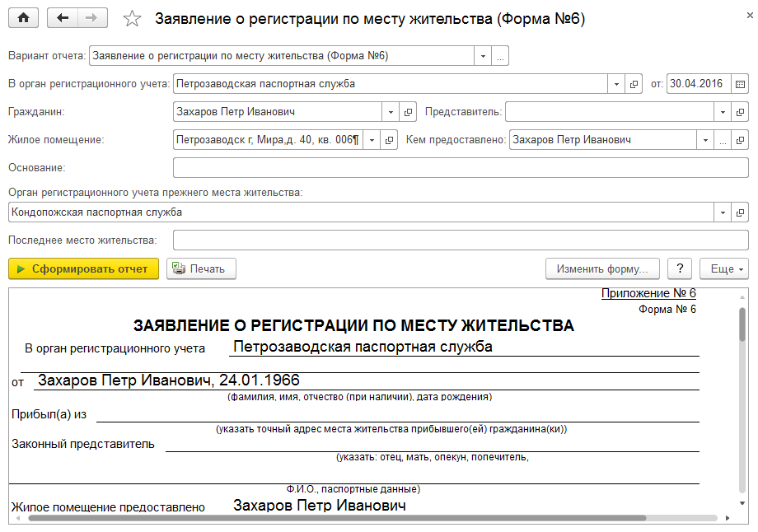Screen dimensions: 758x532
Task: Click the Вариант отчета text field
Action: click(282, 56)
